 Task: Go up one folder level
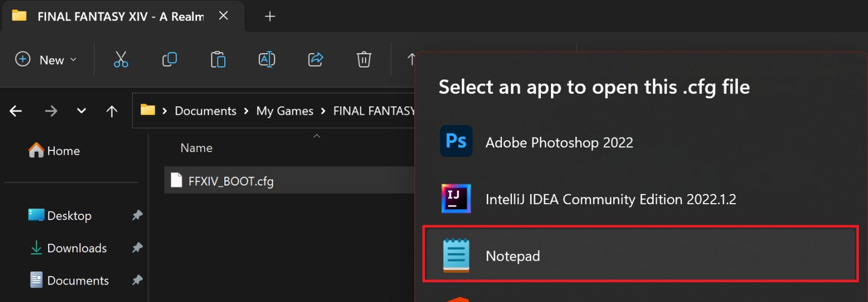pyautogui.click(x=112, y=111)
